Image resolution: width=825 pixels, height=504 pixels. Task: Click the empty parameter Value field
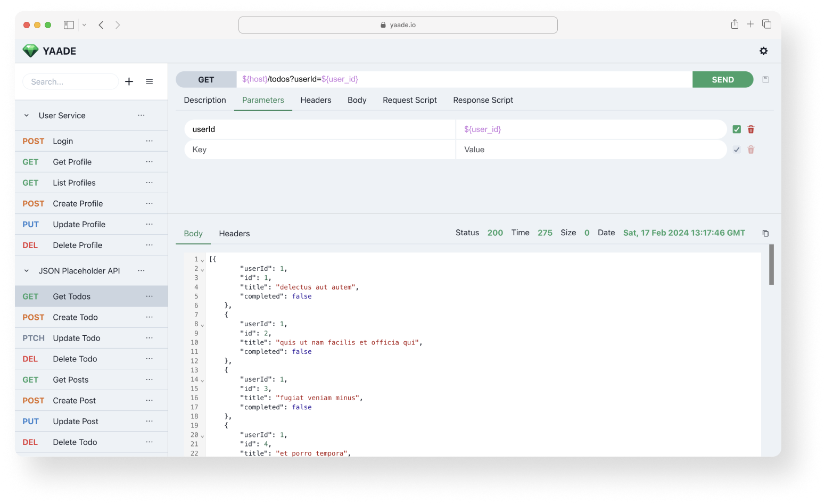click(591, 150)
